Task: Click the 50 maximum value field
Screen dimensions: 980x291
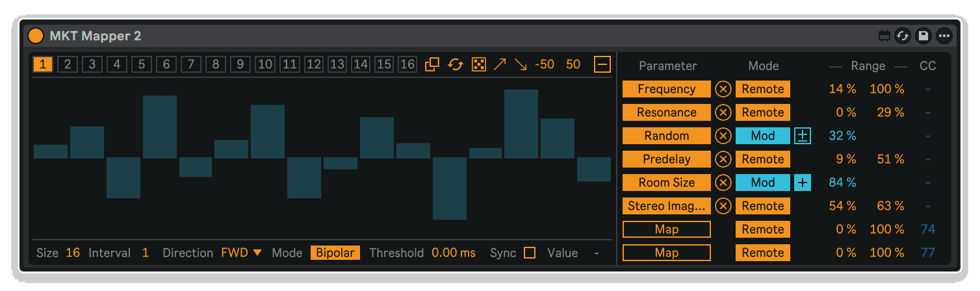Action: 573,64
